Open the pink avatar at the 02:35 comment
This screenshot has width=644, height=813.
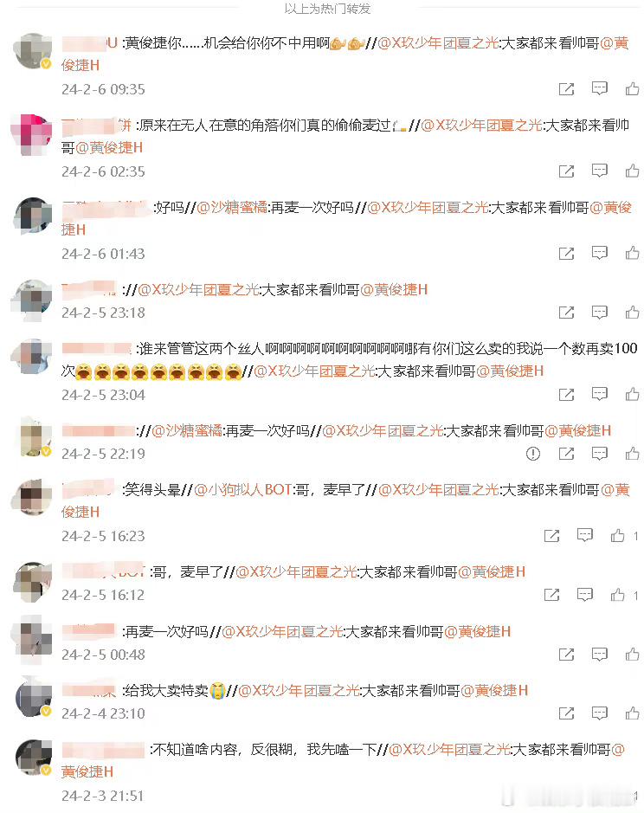[x=32, y=134]
